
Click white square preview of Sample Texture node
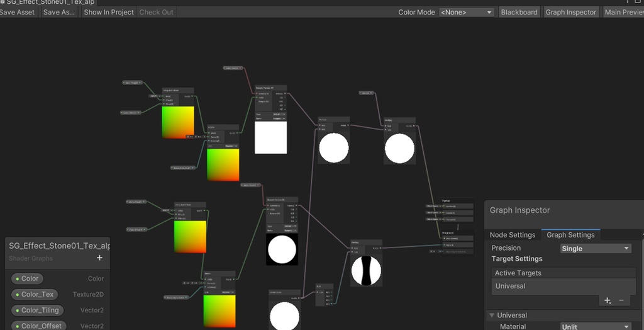tap(270, 137)
